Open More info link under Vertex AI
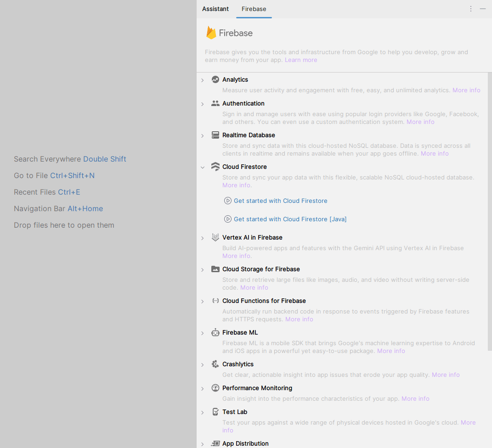The height and width of the screenshot is (448, 492). [x=236, y=256]
